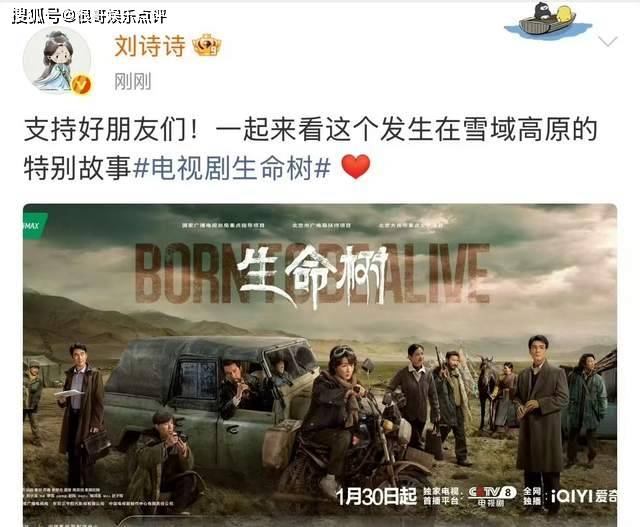Select the man holding papers on poster's left
The height and width of the screenshot is (527, 640).
pos(81,412)
